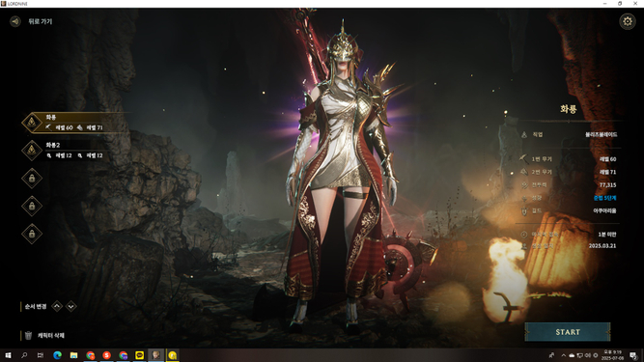Open Microsoft Edge from the taskbar
Screen dimensions: 644x362
point(57,355)
